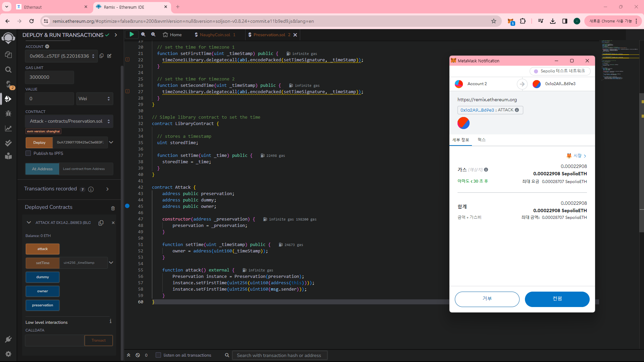Open the CONTRACT selection dropdown
Image resolution: width=644 pixels, height=362 pixels.
tap(69, 121)
